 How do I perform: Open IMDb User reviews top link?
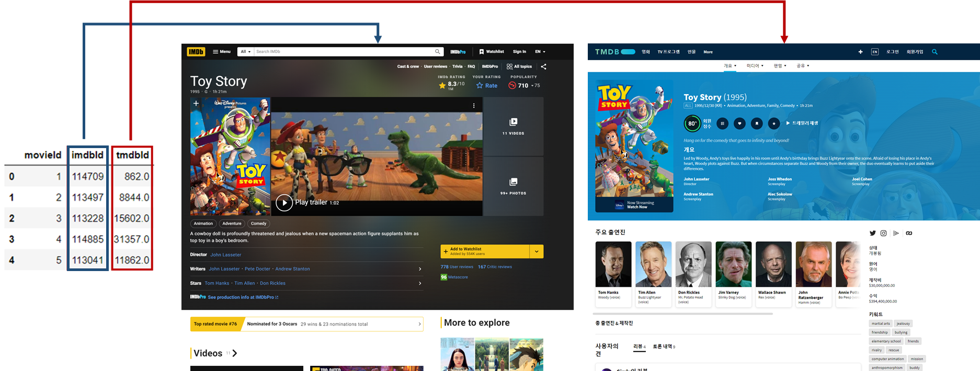tap(436, 66)
